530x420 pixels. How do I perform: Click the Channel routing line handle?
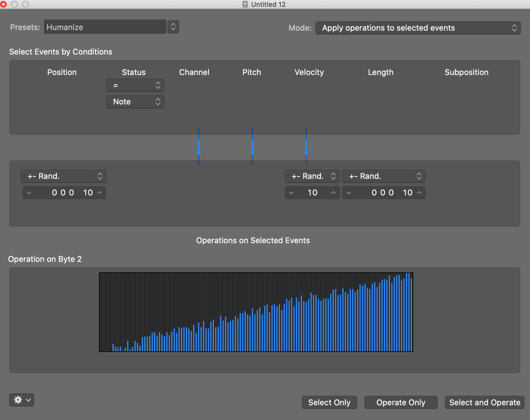(x=199, y=153)
